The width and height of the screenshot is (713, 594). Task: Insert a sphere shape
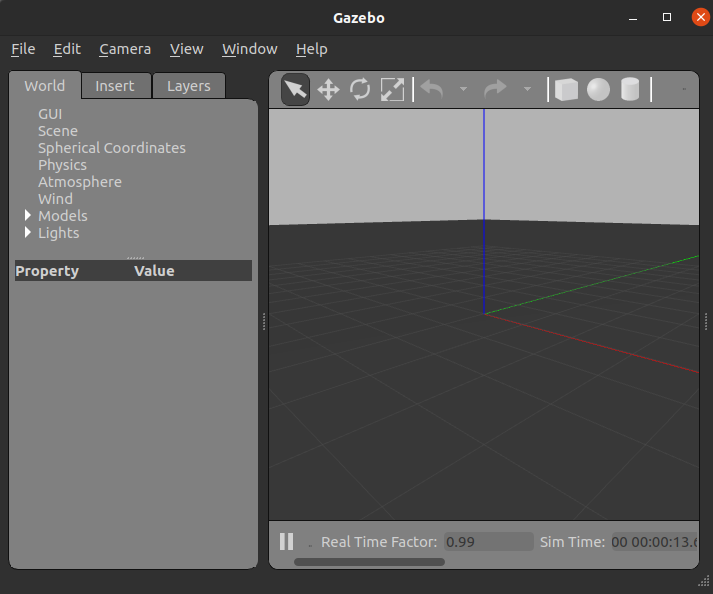tap(598, 90)
